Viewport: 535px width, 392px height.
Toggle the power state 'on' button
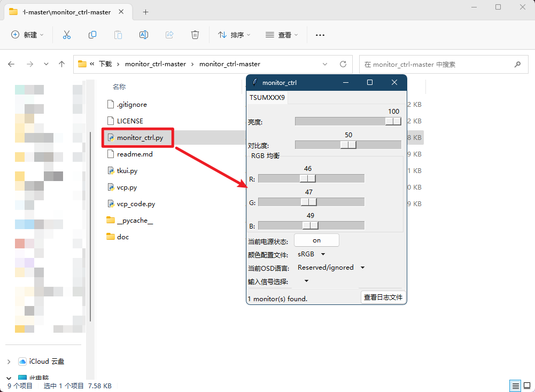tap(316, 240)
